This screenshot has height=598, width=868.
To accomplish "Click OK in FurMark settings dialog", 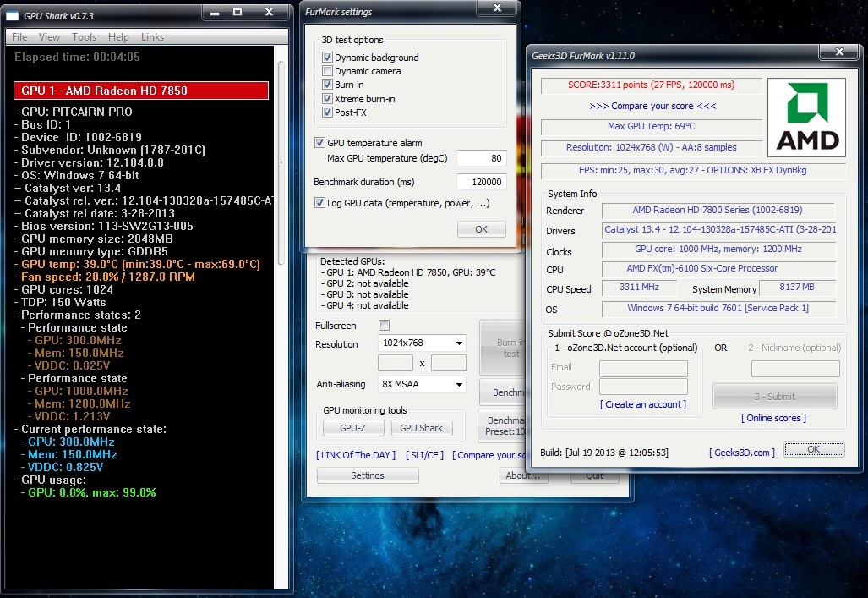I will pyautogui.click(x=482, y=229).
